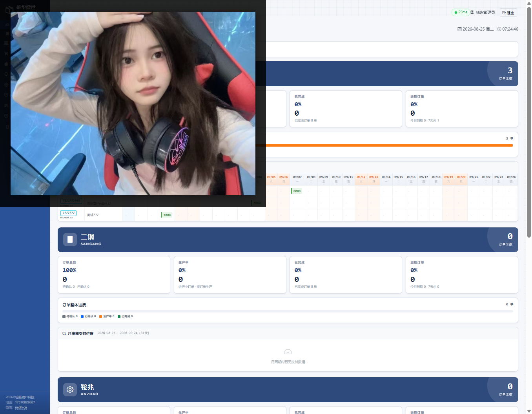Click the gray 待确认 0 legend swatch
Image resolution: width=532 pixels, height=414 pixels.
(64, 316)
